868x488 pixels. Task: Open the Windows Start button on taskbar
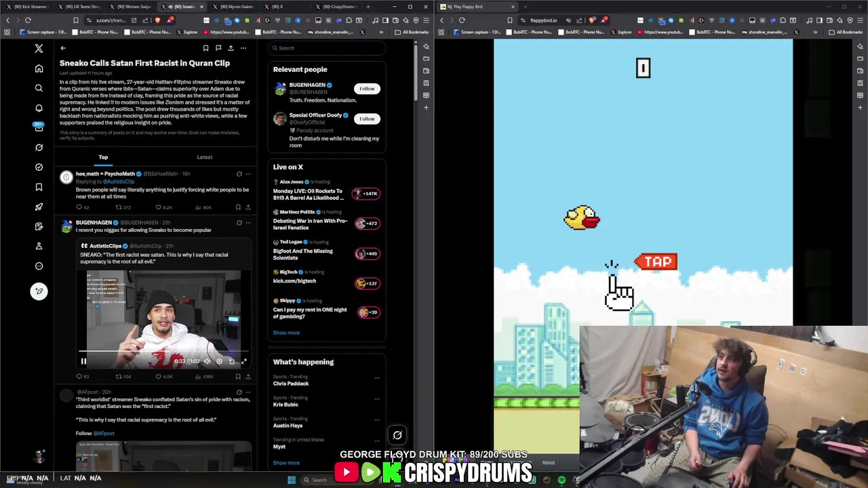(292, 480)
